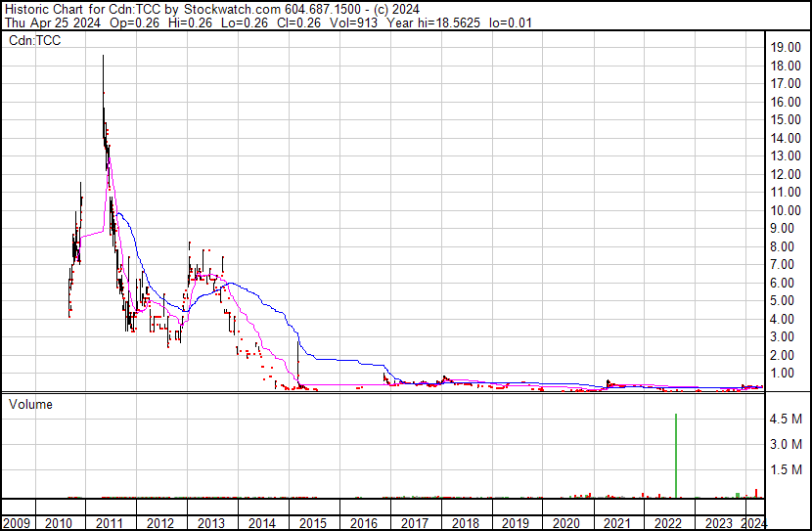
Task: Click the 5.00 price axis label
Action: [782, 300]
